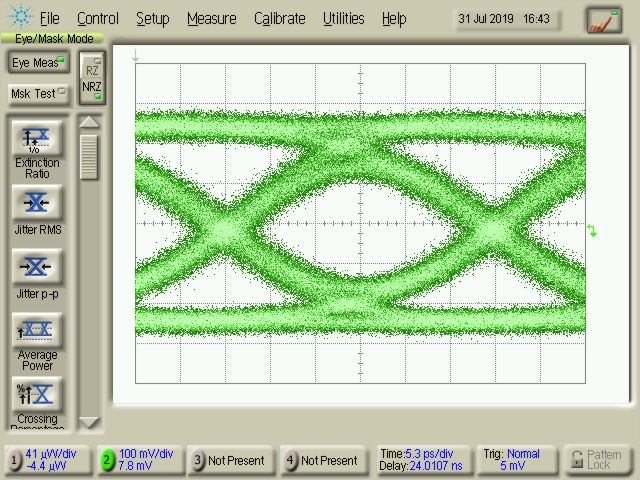The height and width of the screenshot is (480, 640).
Task: Click the waveform mode icon at top right
Action: tap(603, 19)
